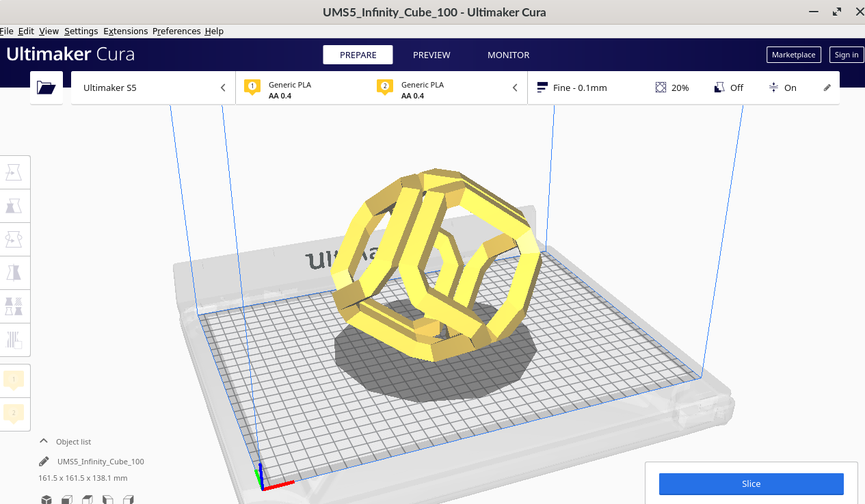Switch to left side view cube icon
This screenshot has width=865, height=504.
pyautogui.click(x=107, y=499)
